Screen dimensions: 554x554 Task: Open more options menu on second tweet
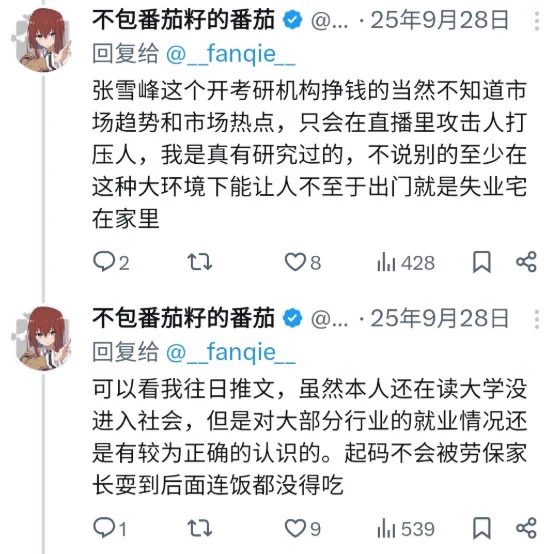click(537, 319)
